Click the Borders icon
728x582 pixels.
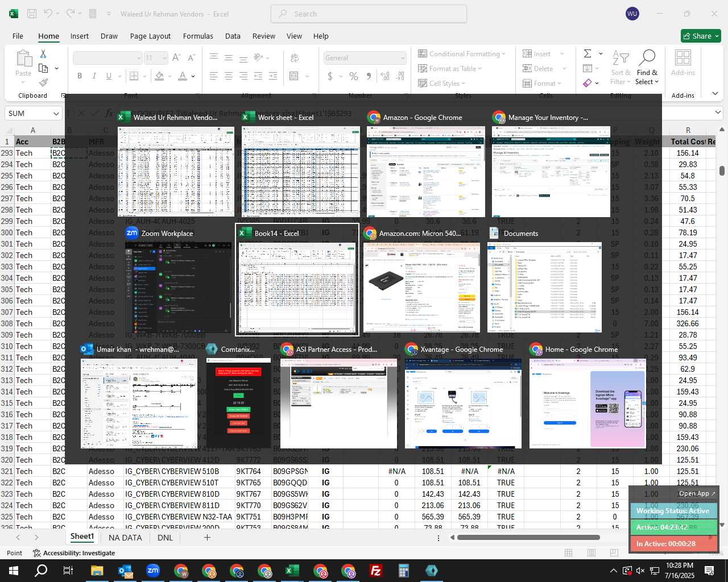coord(134,76)
